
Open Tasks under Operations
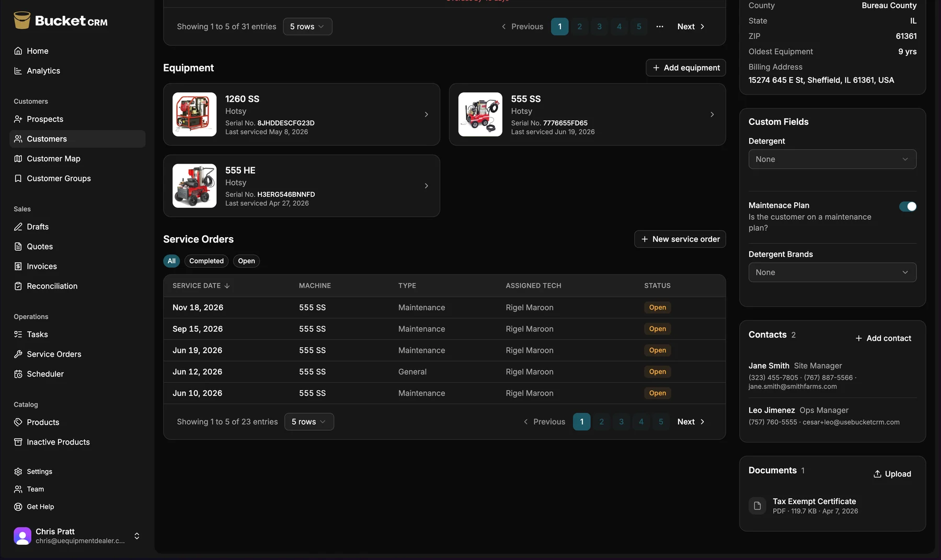(77, 334)
